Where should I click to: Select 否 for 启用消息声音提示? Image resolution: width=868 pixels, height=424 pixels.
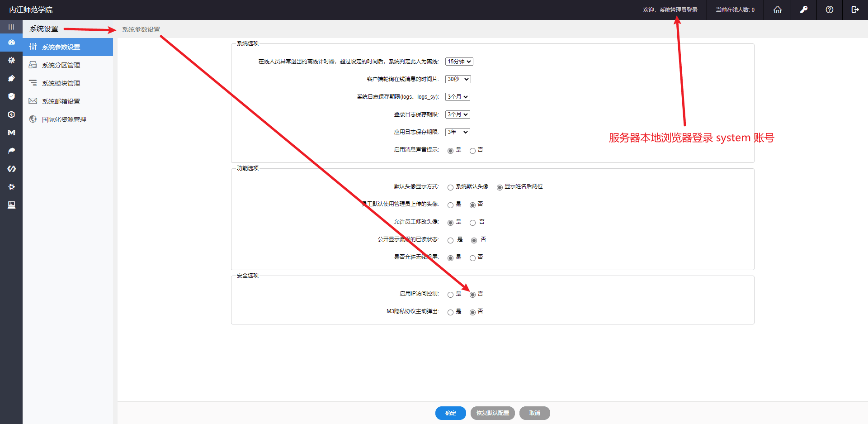click(472, 151)
